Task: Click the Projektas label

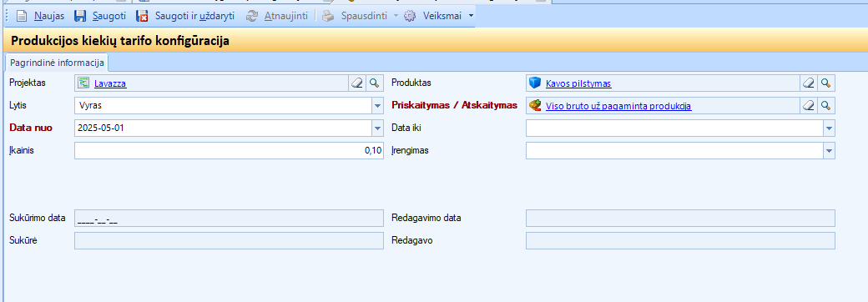Action: 28,83
